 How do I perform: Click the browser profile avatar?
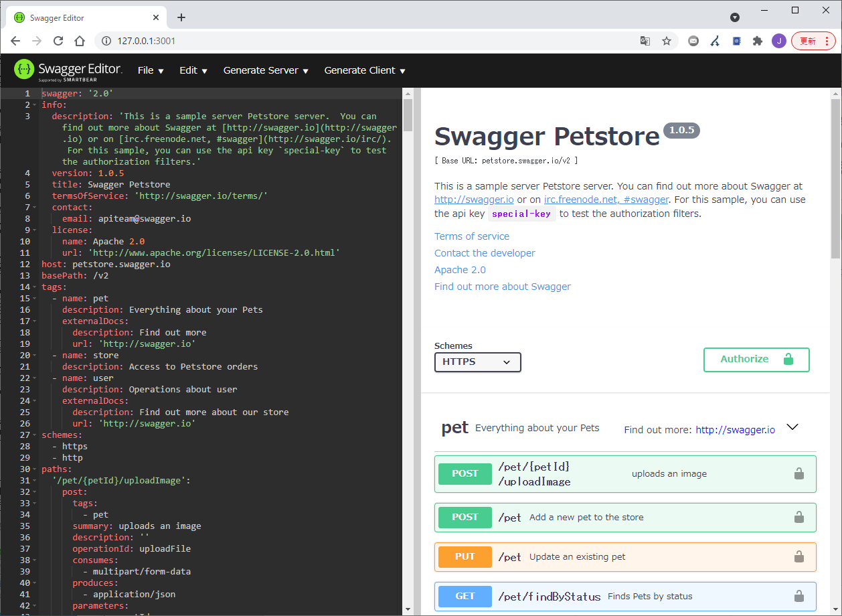pyautogui.click(x=778, y=41)
